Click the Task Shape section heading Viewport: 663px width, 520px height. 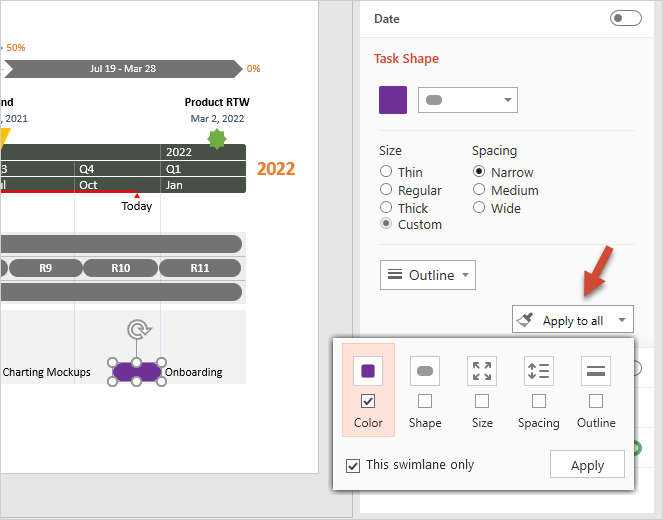pos(406,58)
